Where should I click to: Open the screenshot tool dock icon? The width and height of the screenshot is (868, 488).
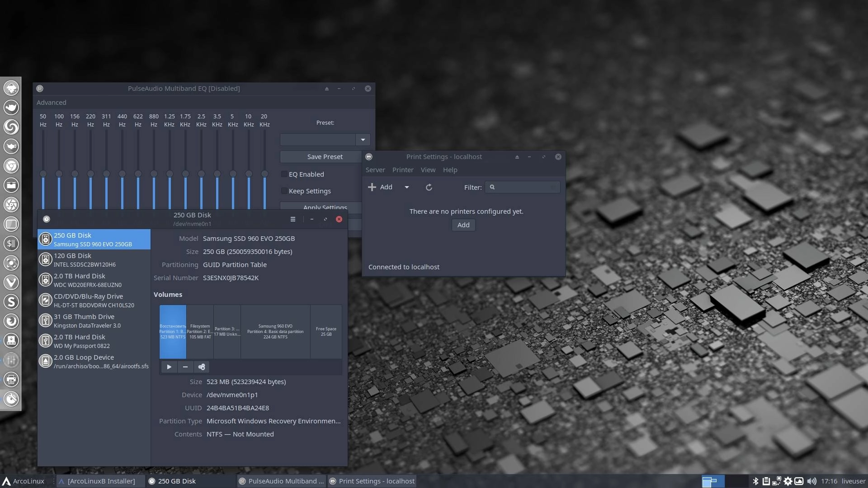[11, 263]
